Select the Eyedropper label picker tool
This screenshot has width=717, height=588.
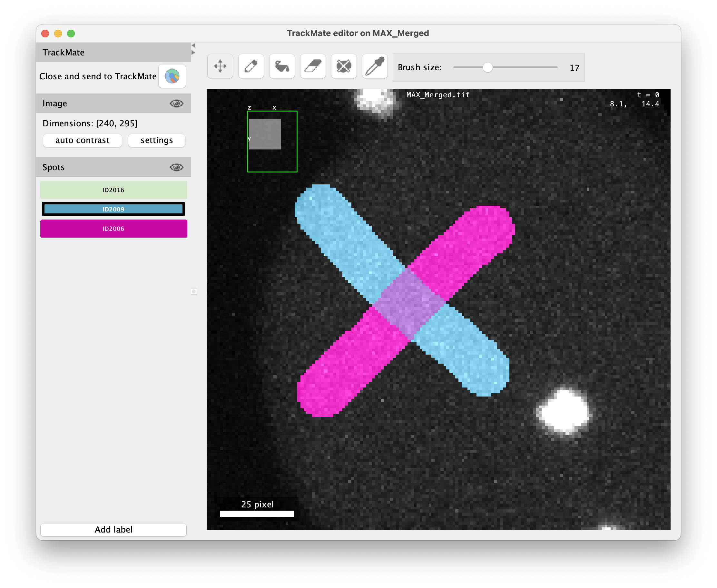(375, 66)
